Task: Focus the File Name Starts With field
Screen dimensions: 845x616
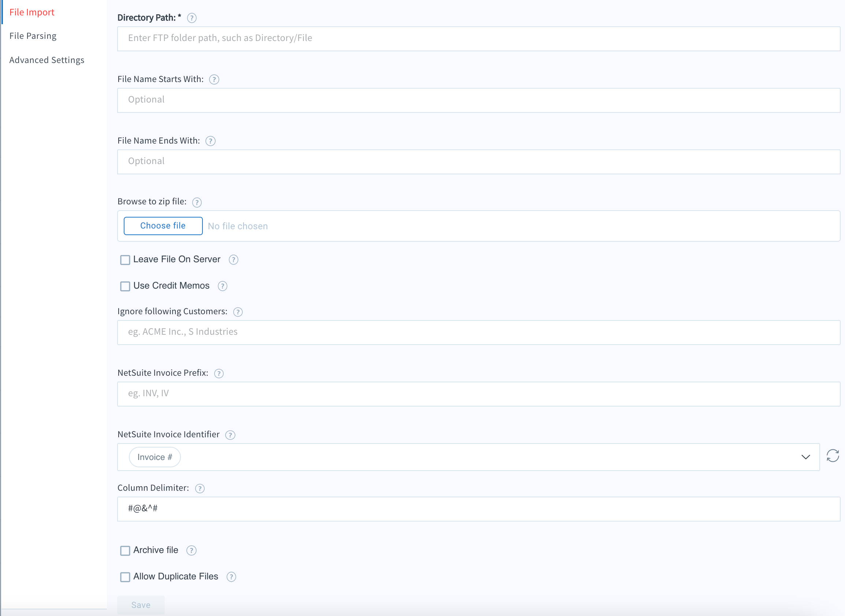Action: (x=479, y=100)
